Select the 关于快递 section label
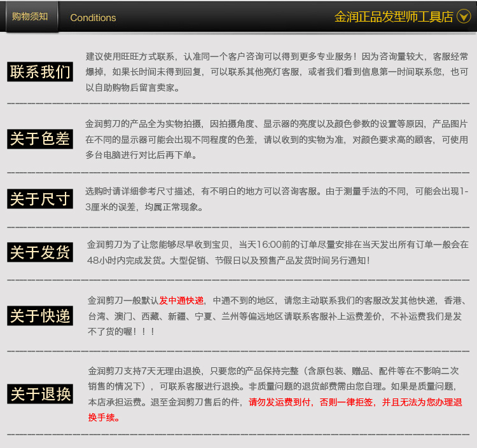 point(40,315)
